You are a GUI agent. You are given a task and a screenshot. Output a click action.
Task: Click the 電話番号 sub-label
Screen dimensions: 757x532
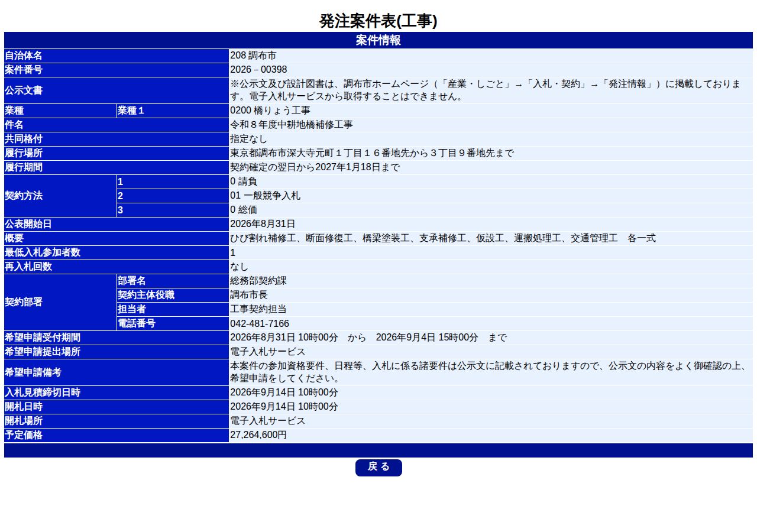173,323
